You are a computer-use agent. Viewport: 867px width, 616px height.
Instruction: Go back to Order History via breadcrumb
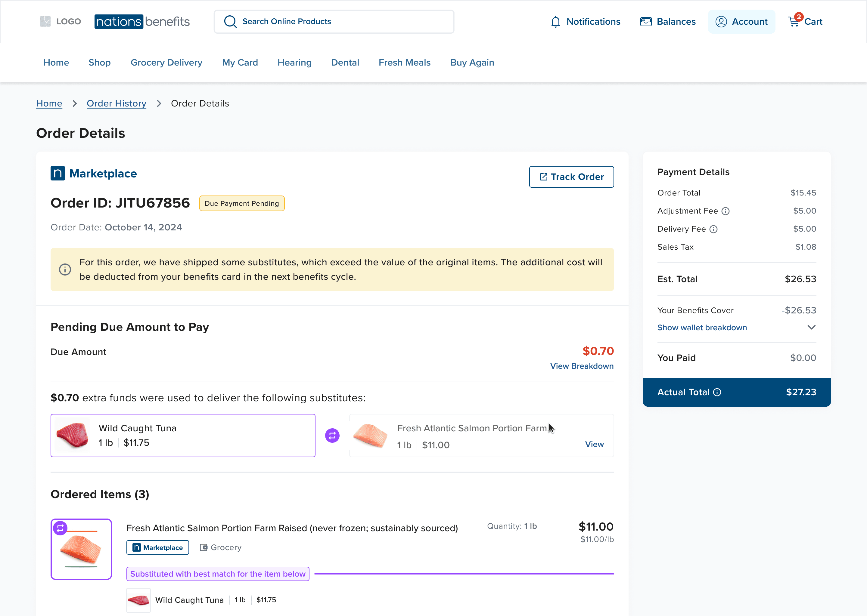pos(117,103)
